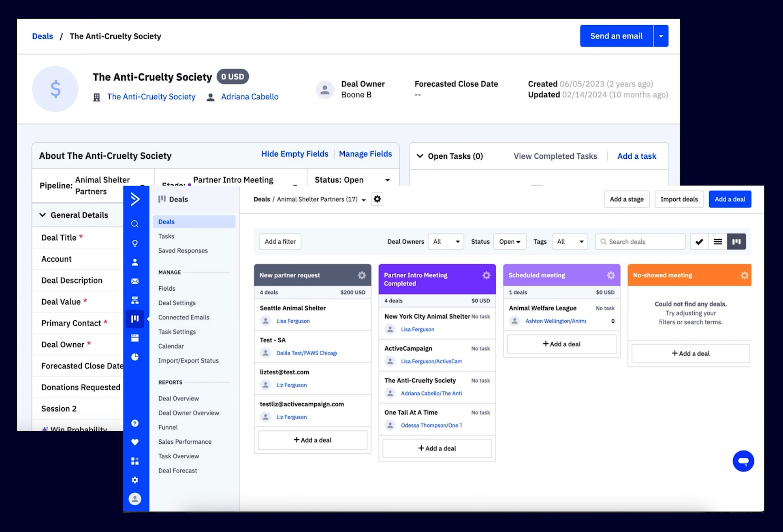Open the email envelope icon in sidebar
The width and height of the screenshot is (783, 532).
(x=135, y=281)
